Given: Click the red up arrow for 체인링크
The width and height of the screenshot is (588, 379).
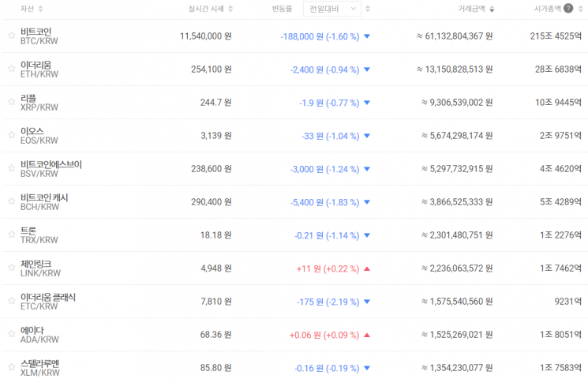Looking at the screenshot, I should coord(367,268).
